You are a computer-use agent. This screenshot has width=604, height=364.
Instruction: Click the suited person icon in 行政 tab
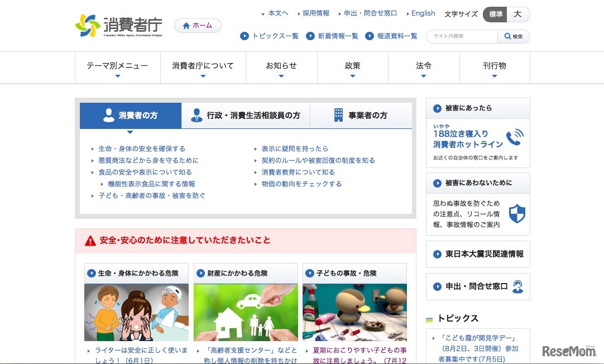pos(196,115)
